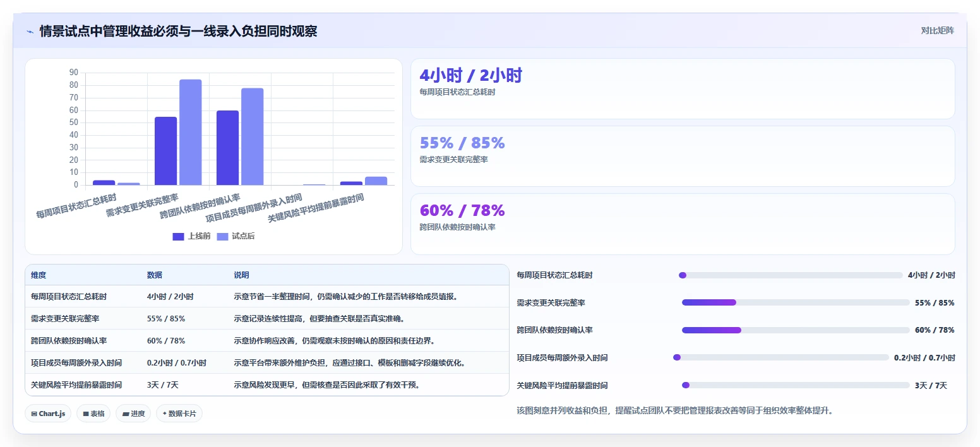Click the 进度 chip
980x447 pixels.
click(133, 414)
